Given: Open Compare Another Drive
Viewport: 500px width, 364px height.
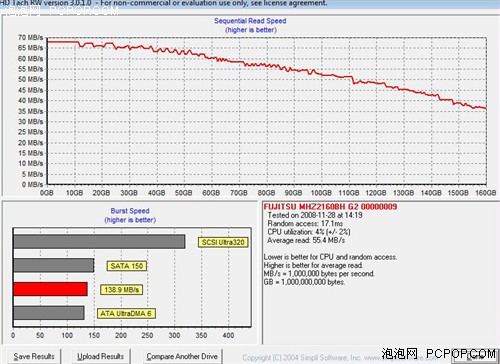Looking at the screenshot, I should (x=182, y=356).
